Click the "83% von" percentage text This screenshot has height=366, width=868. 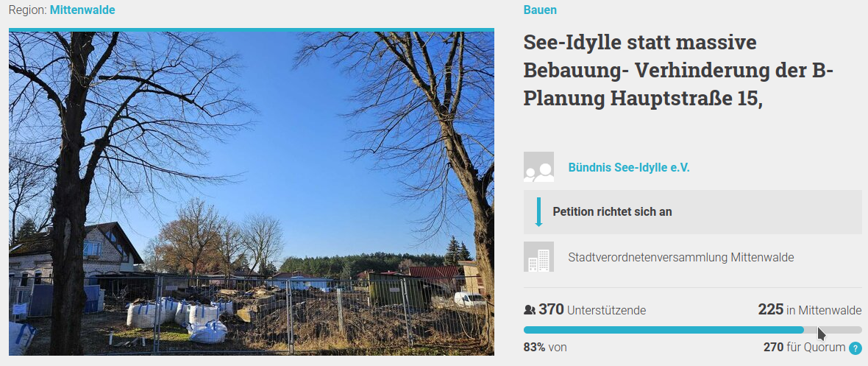click(545, 347)
